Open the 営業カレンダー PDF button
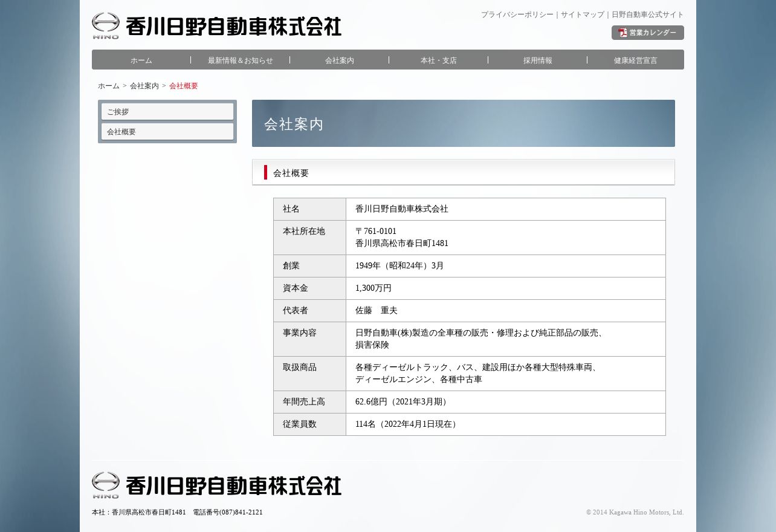 click(648, 33)
